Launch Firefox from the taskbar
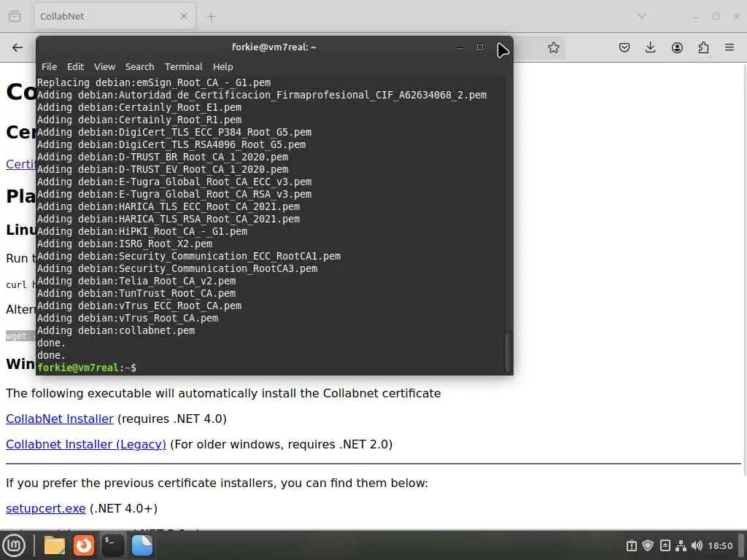747x560 pixels. click(x=84, y=545)
